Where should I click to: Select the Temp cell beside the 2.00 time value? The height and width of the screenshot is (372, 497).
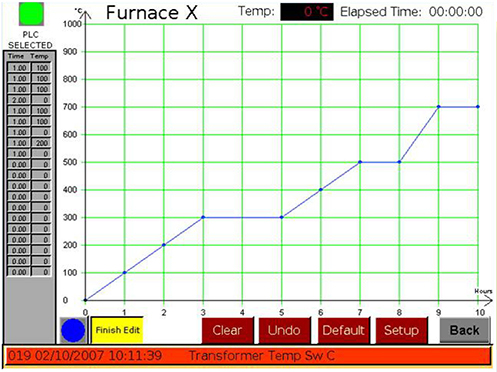41,100
